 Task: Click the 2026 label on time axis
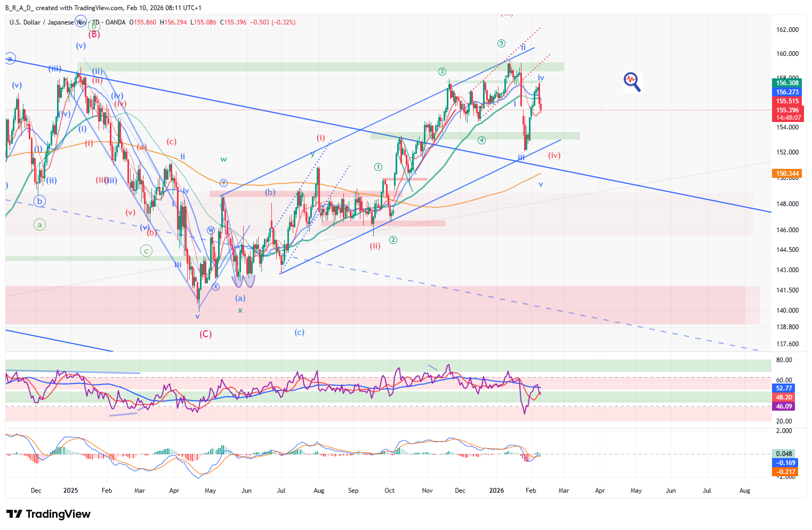coord(496,491)
